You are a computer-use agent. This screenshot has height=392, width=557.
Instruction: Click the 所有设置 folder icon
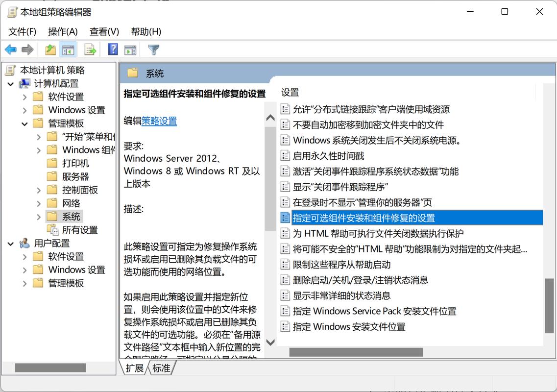point(52,230)
